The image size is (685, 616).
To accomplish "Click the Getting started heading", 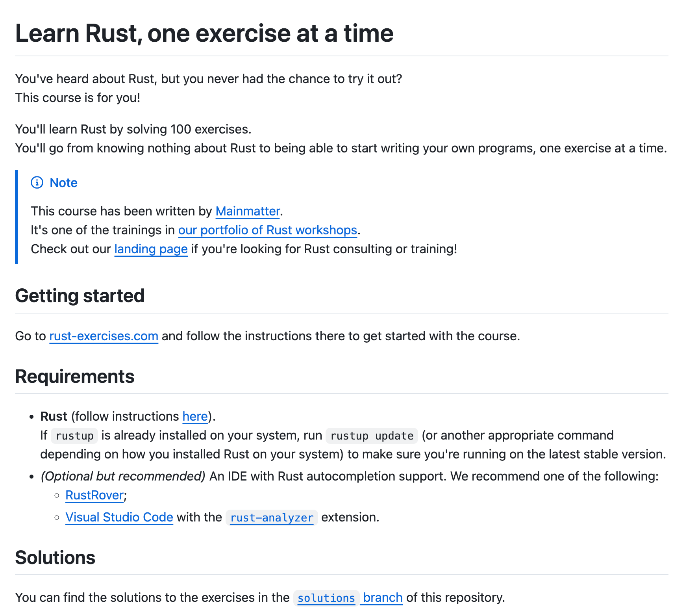I will click(80, 296).
